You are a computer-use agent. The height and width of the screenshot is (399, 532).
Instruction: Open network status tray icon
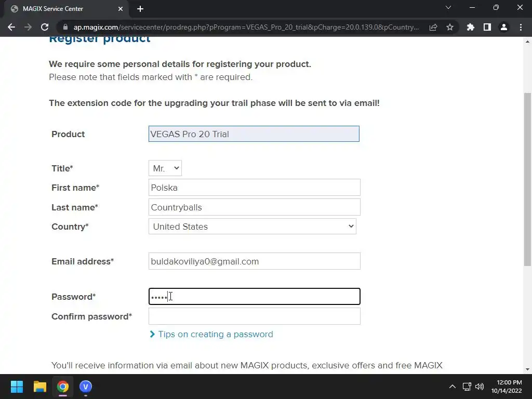point(467,387)
